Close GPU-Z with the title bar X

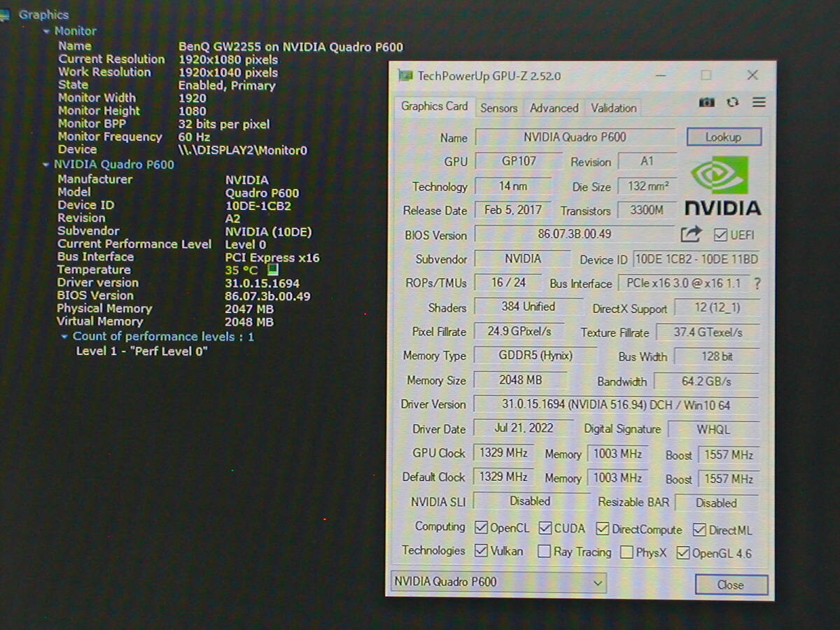(752, 75)
